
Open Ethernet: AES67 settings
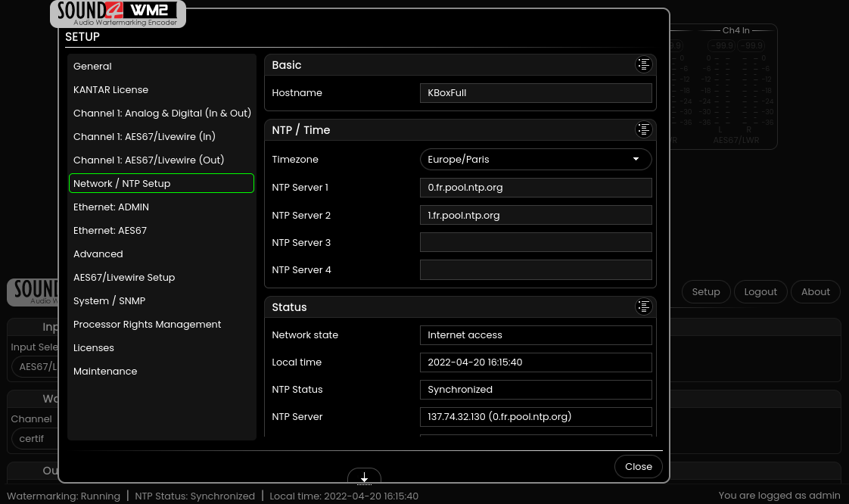(161, 231)
